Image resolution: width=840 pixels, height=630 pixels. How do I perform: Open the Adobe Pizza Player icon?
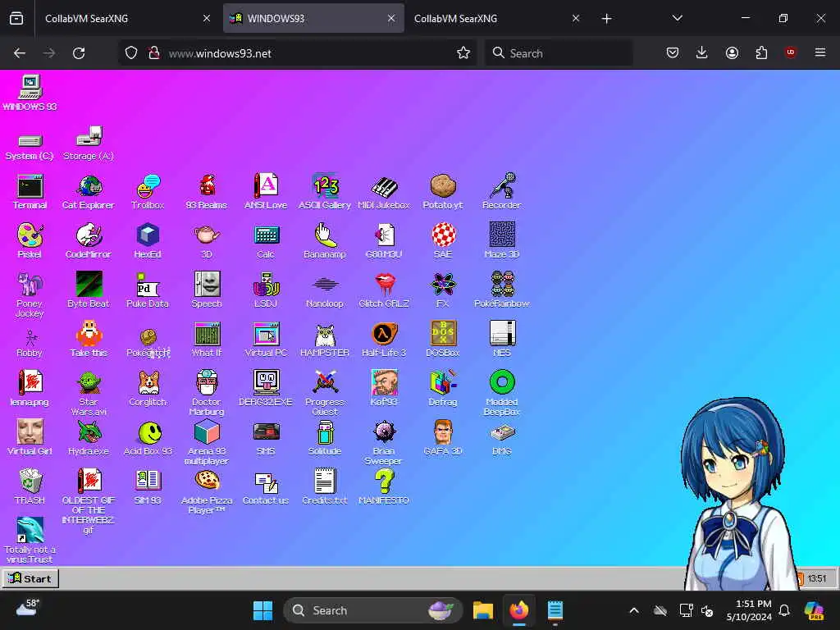[x=207, y=491]
